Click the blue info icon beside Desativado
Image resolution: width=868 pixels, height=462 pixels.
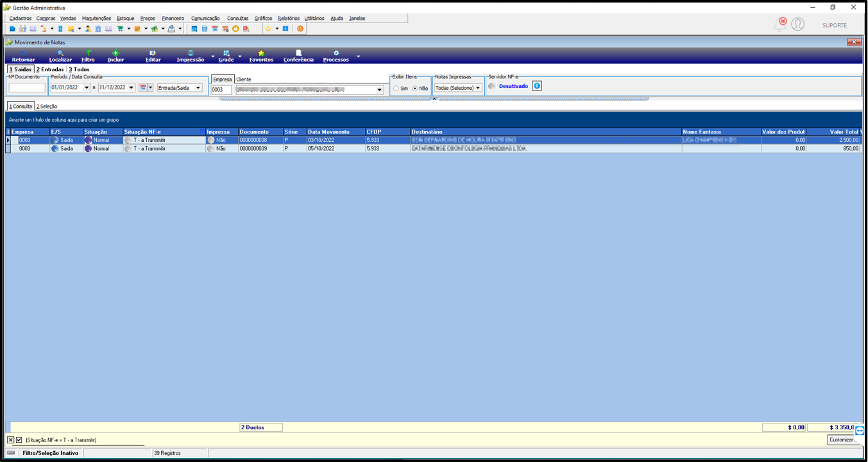click(537, 85)
